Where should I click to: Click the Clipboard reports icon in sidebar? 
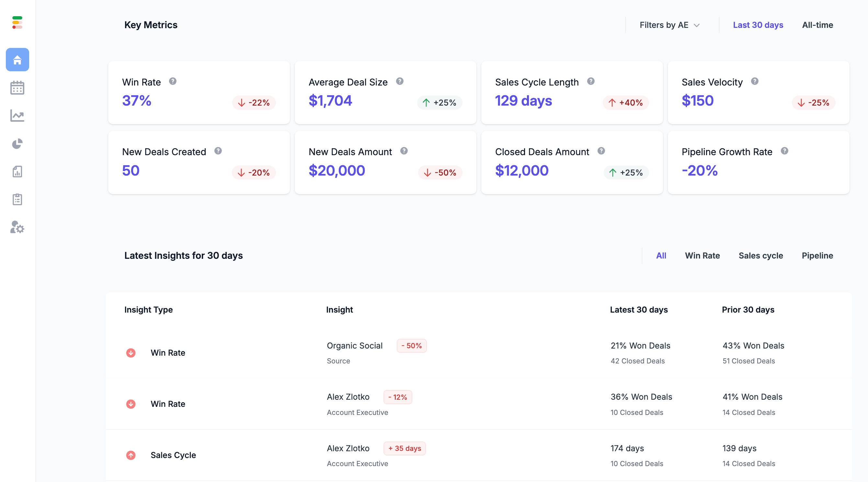coord(18,199)
